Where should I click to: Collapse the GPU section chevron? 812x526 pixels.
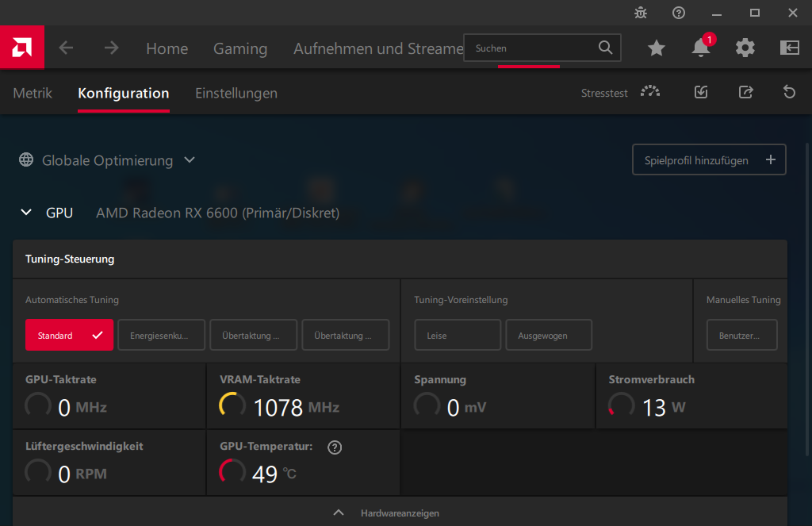pyautogui.click(x=26, y=213)
